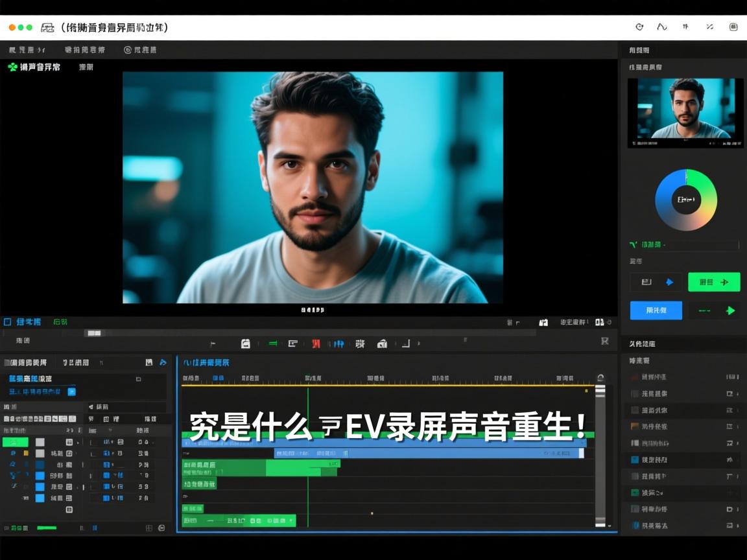Image resolution: width=747 pixels, height=560 pixels.
Task: Expand the chevron next to the second list item
Action: click(737, 393)
